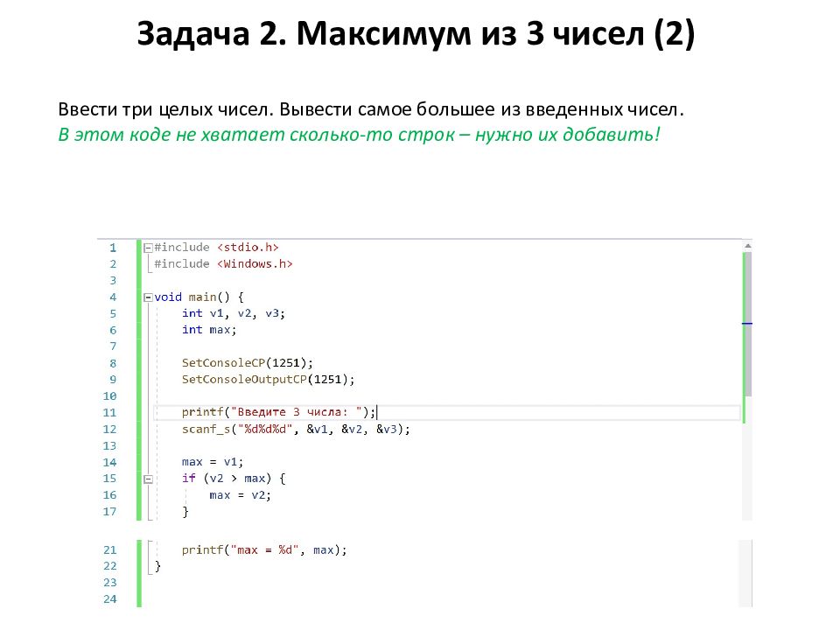
Task: Click the green hint text about missing lines
Action: pyautogui.click(x=359, y=134)
